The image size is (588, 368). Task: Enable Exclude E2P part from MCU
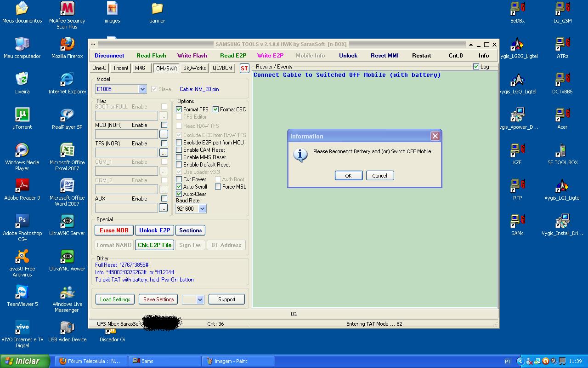pyautogui.click(x=179, y=143)
